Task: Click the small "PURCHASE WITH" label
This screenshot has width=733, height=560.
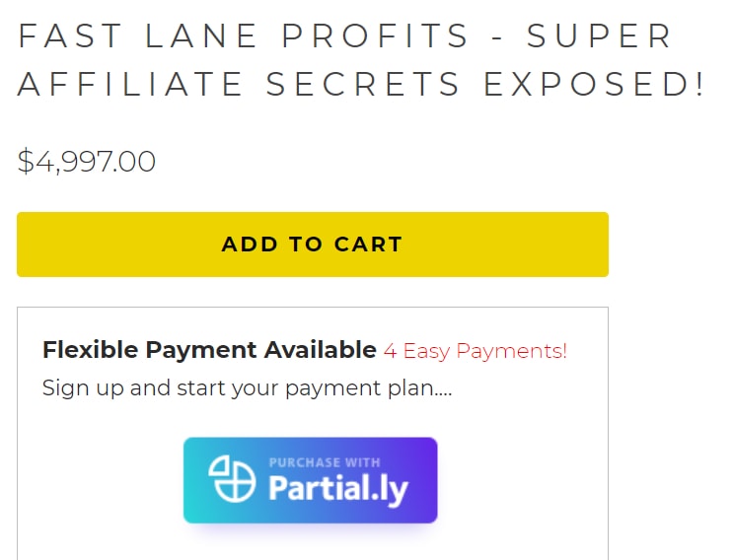Action: 325,462
